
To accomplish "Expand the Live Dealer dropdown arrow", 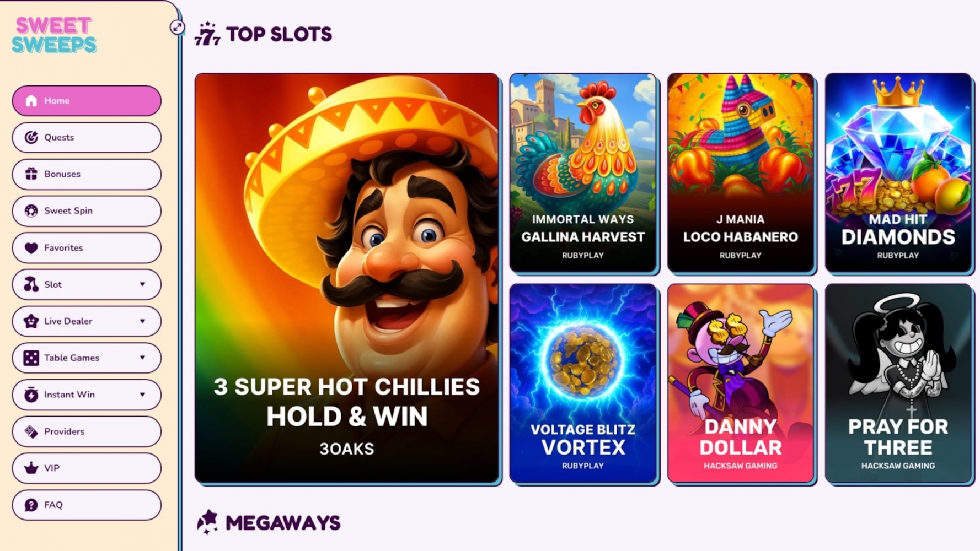I will click(x=142, y=321).
